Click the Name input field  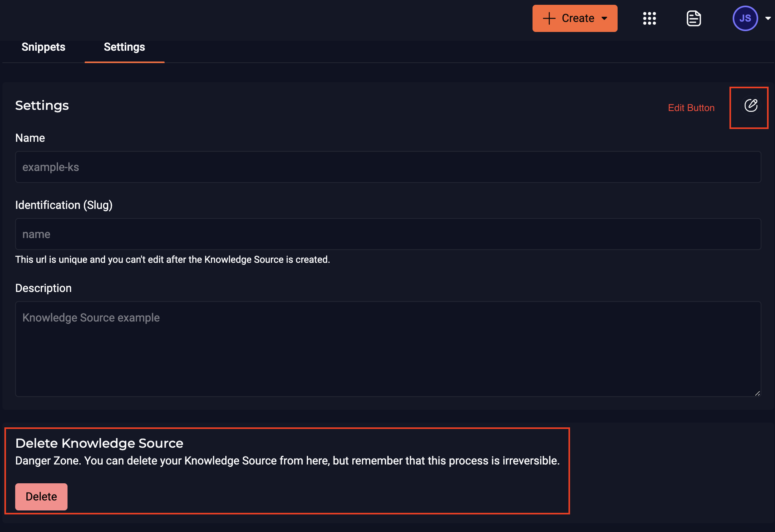click(x=387, y=167)
